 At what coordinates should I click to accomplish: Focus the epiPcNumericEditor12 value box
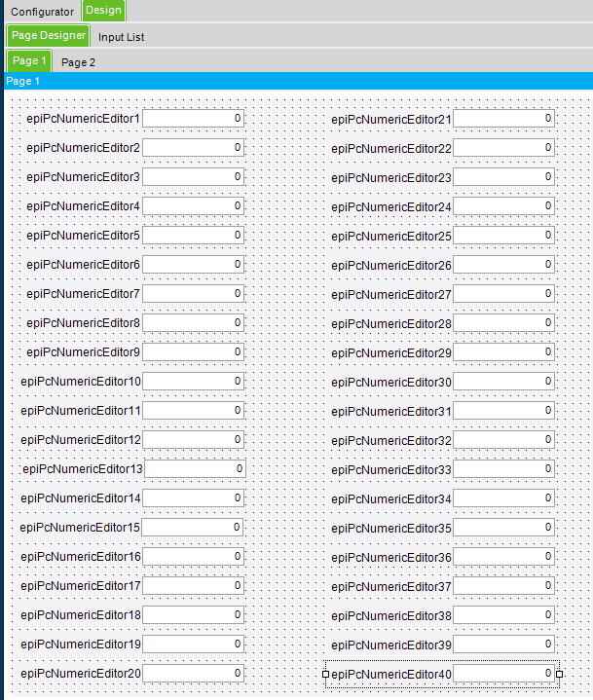pyautogui.click(x=194, y=440)
